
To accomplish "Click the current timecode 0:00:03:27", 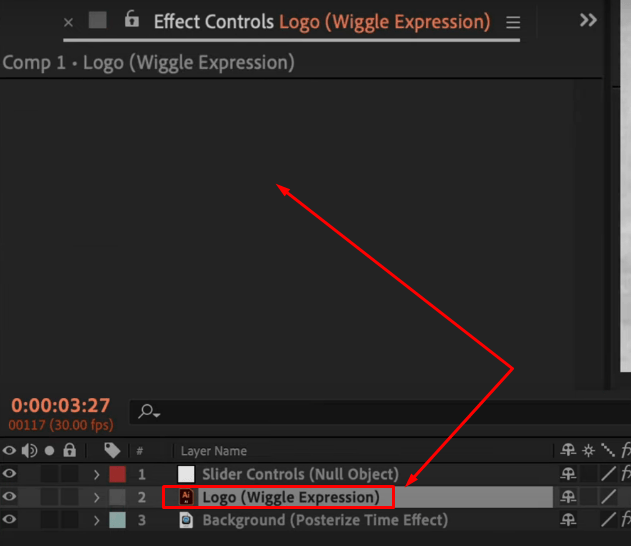I will click(60, 405).
